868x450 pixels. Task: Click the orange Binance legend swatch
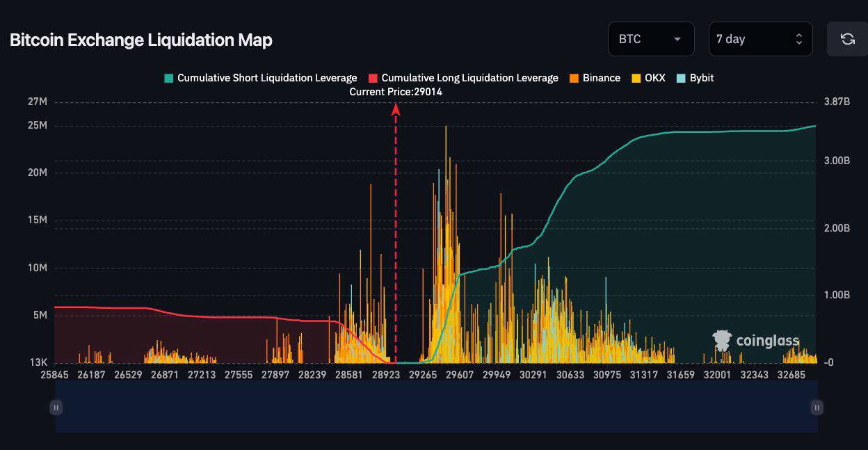click(574, 78)
